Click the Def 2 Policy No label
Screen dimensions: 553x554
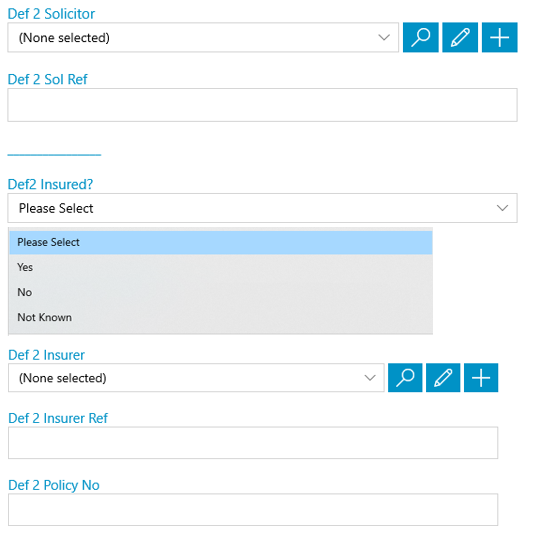[x=54, y=485]
